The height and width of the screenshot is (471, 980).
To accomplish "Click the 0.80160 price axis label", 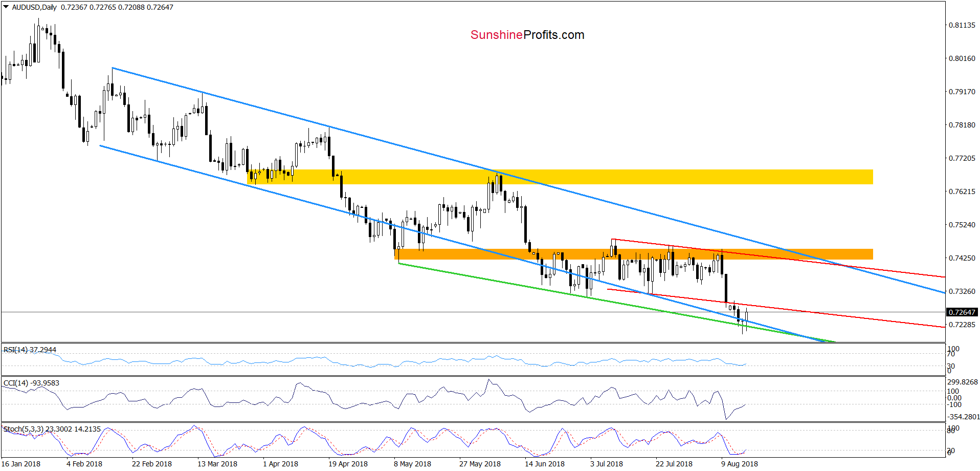I will click(x=962, y=58).
